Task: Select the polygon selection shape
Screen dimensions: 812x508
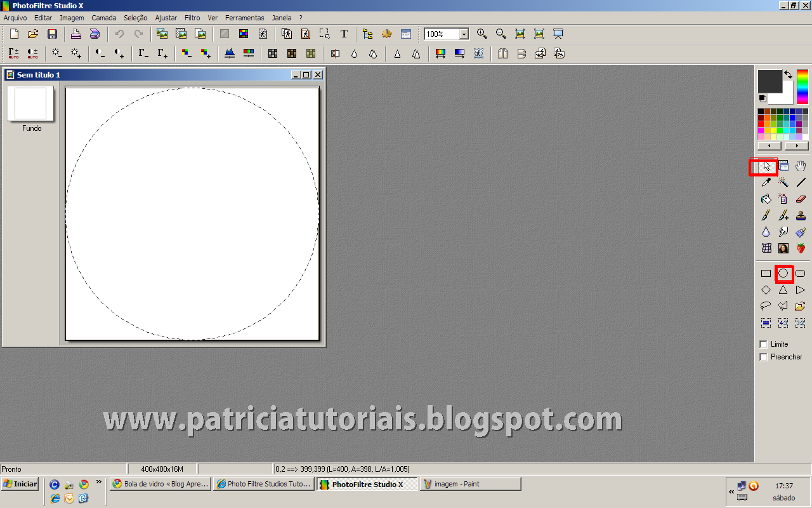Action: coord(783,306)
